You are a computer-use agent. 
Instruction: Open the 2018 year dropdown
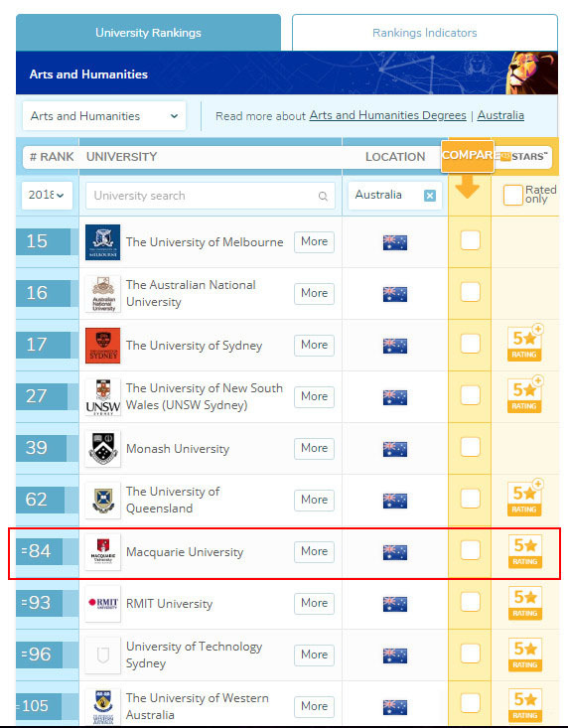coord(47,195)
